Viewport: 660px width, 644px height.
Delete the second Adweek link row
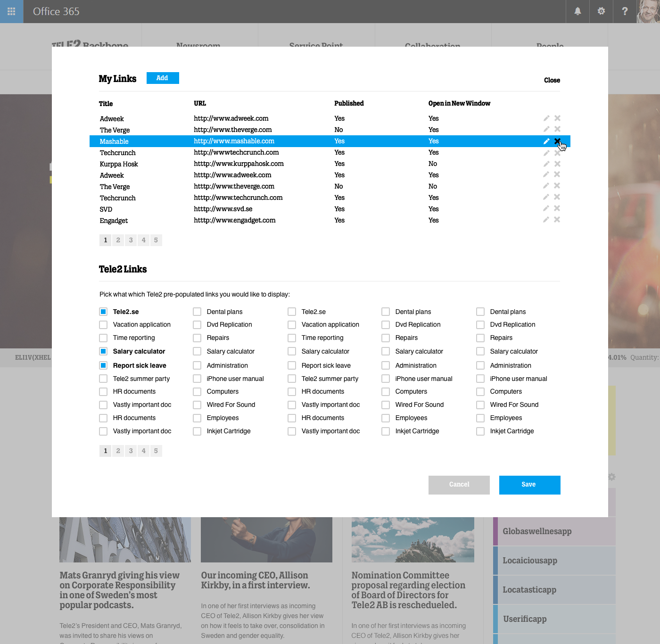[557, 174]
